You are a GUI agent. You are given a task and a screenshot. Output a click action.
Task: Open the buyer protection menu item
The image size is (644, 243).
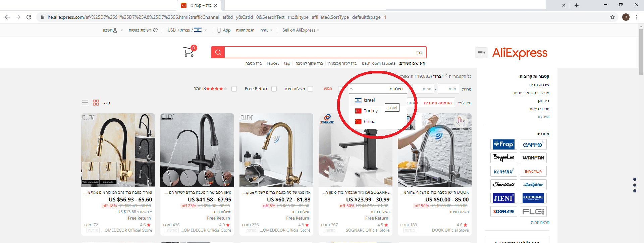click(245, 30)
